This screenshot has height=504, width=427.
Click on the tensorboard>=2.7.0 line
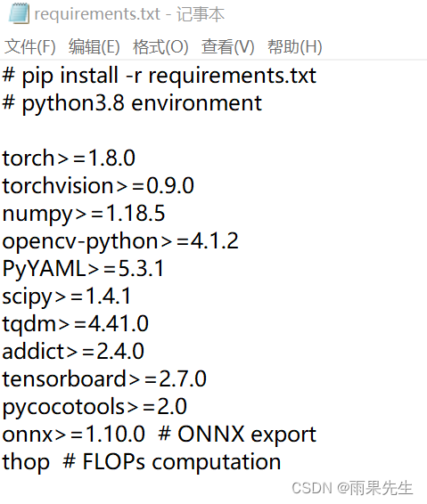coord(104,379)
